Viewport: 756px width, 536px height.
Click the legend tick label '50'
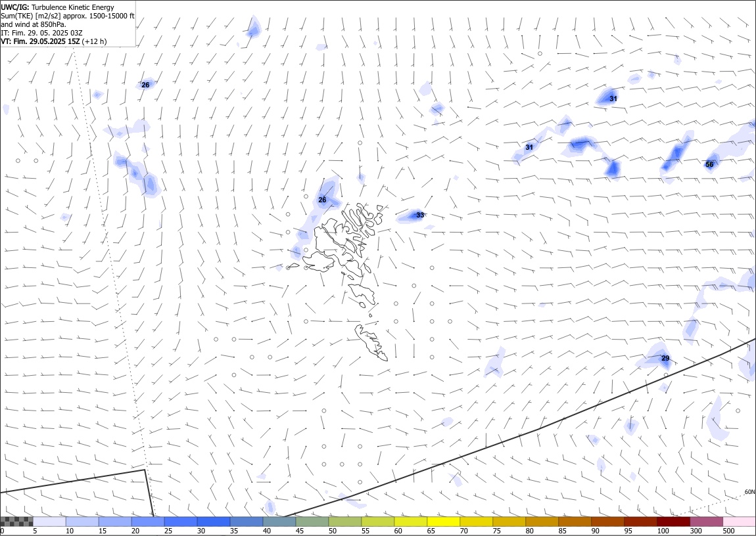pyautogui.click(x=333, y=531)
